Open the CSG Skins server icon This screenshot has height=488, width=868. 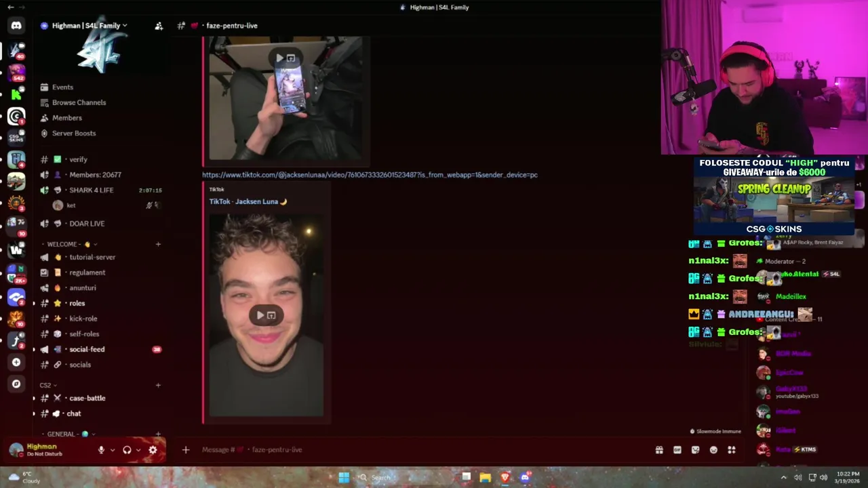16,138
